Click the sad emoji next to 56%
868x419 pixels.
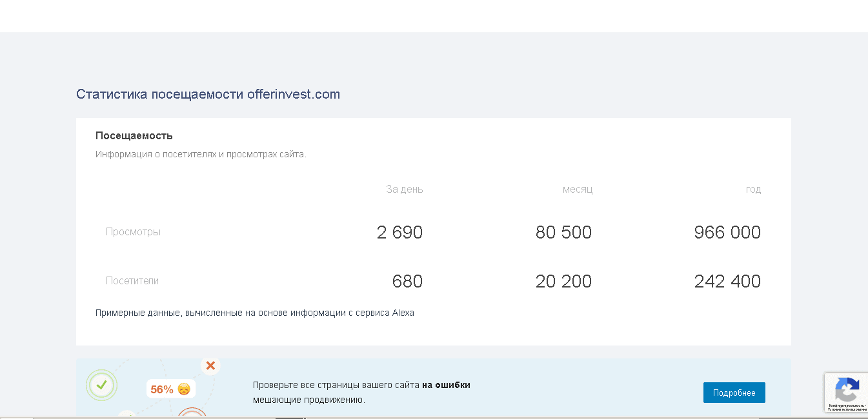coord(183,389)
